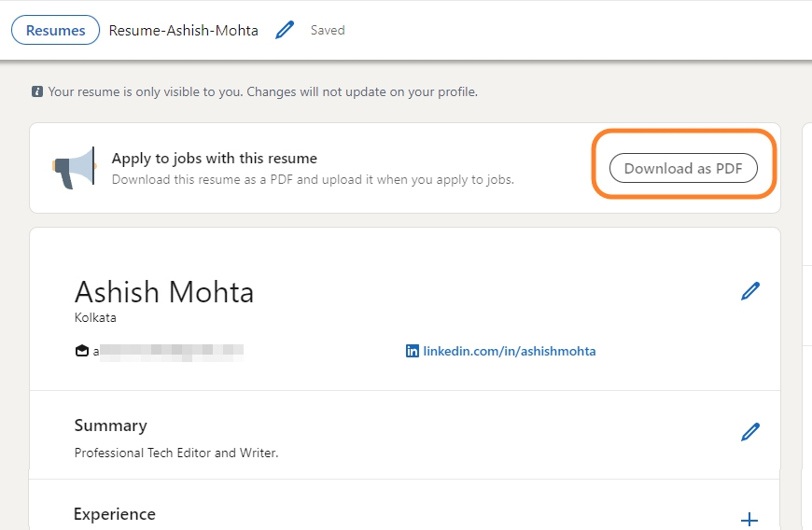This screenshot has height=530, width=812.
Task: Click the Resumes pill button
Action: pyautogui.click(x=55, y=30)
